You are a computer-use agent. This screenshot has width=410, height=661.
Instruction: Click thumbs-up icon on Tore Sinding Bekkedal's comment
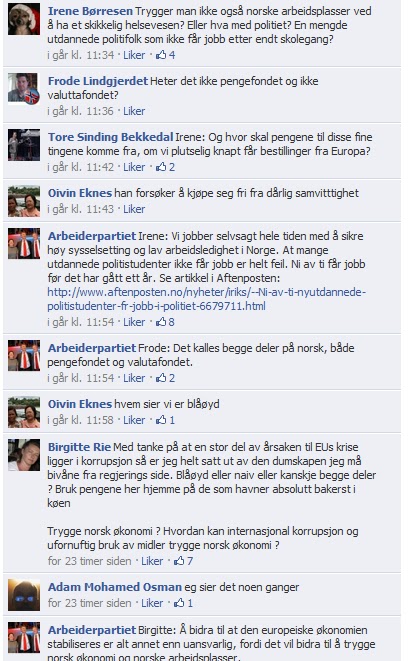[161, 167]
